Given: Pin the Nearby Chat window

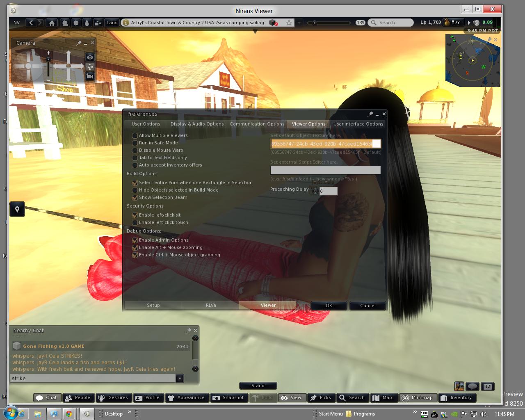Looking at the screenshot, I should [x=189, y=331].
